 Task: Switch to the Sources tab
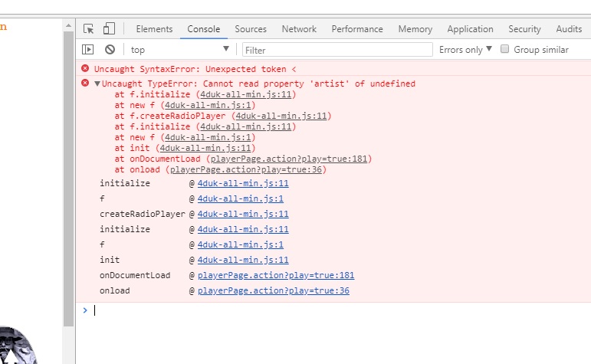(x=251, y=29)
